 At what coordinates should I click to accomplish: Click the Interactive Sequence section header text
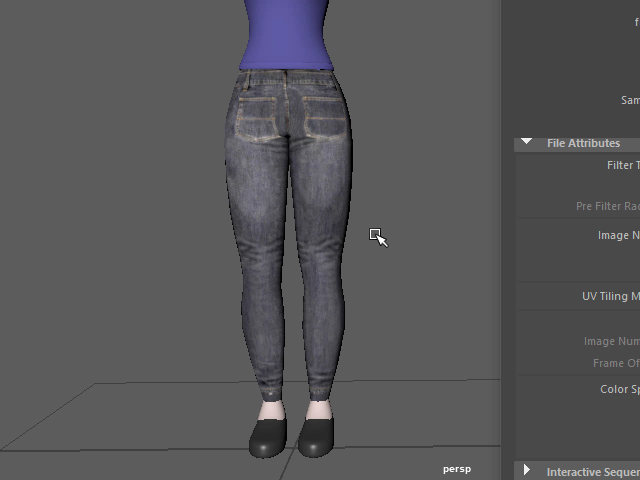(592, 471)
